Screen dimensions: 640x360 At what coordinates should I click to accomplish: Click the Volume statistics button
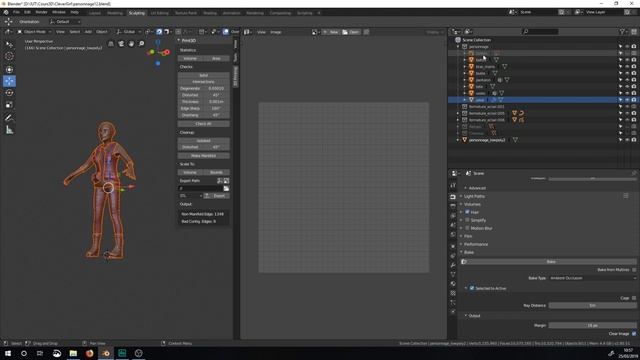[190, 58]
